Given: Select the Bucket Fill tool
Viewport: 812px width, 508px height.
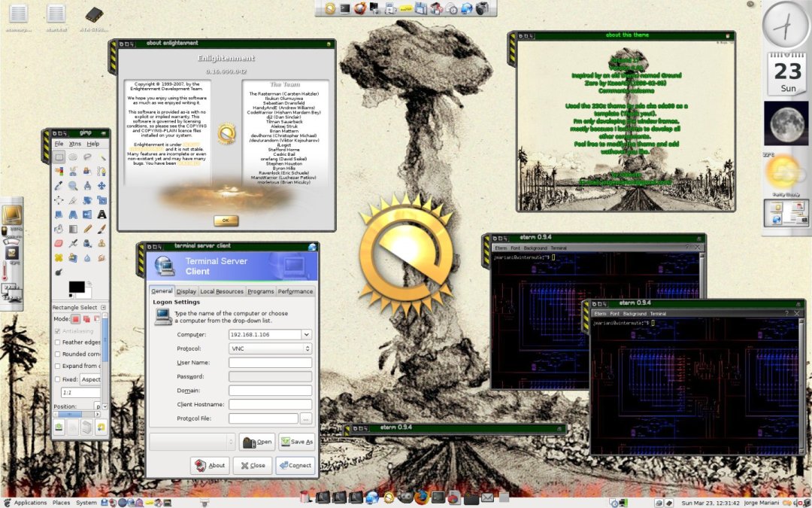Looking at the screenshot, I should 59,229.
